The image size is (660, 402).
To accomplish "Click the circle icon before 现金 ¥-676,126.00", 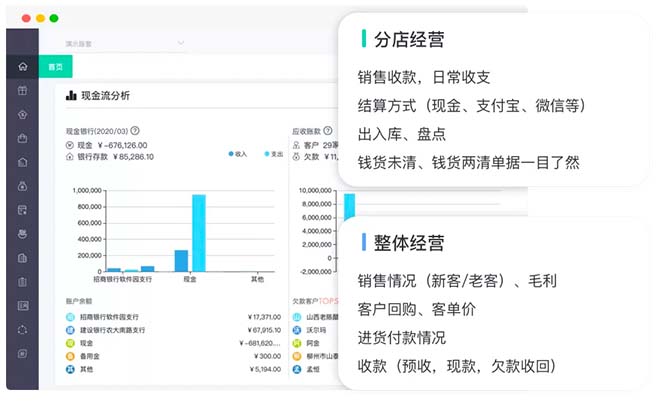I will click(70, 145).
